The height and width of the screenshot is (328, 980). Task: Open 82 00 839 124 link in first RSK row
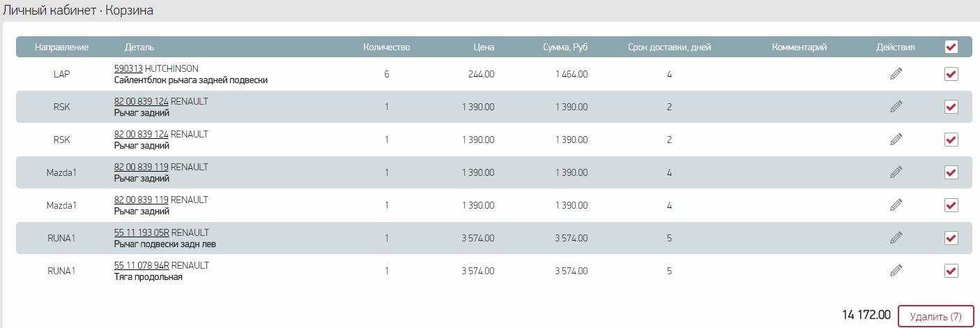point(141,101)
